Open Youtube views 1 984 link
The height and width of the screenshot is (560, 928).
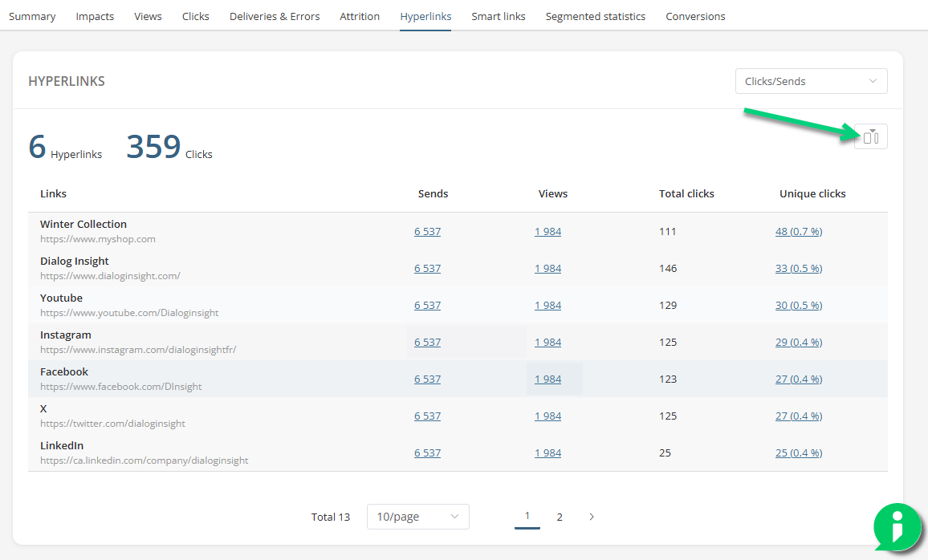[548, 306]
